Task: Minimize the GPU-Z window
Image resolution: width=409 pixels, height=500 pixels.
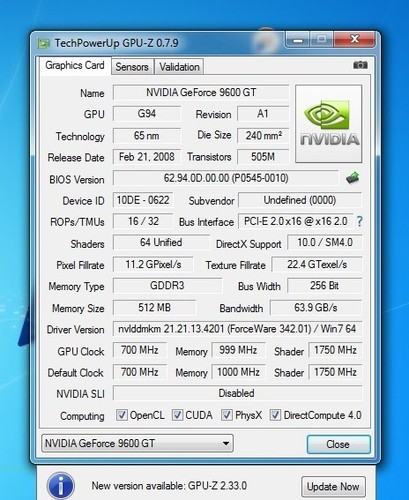Action: coord(298,40)
